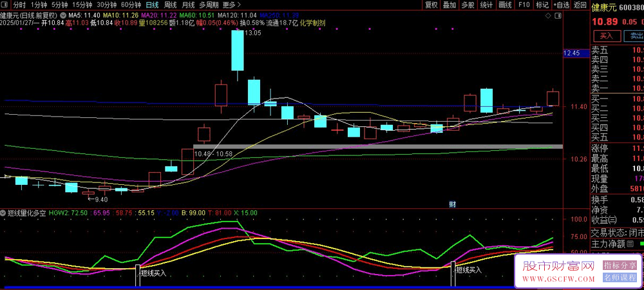Switch to the 周线 weekly chart

click(x=170, y=5)
